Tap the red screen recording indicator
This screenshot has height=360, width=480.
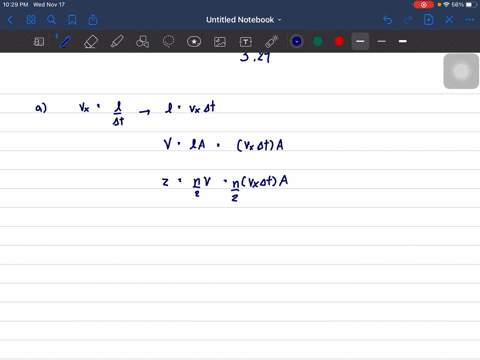423,5
